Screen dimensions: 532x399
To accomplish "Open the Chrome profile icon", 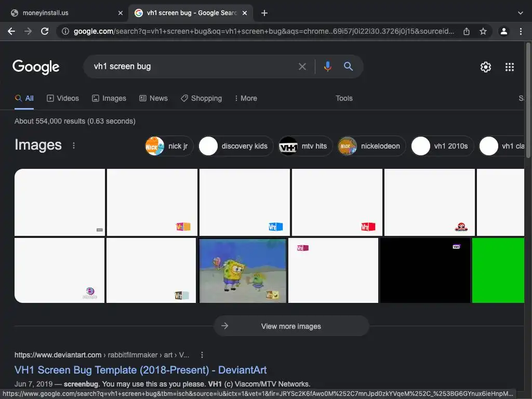I will pos(504,32).
